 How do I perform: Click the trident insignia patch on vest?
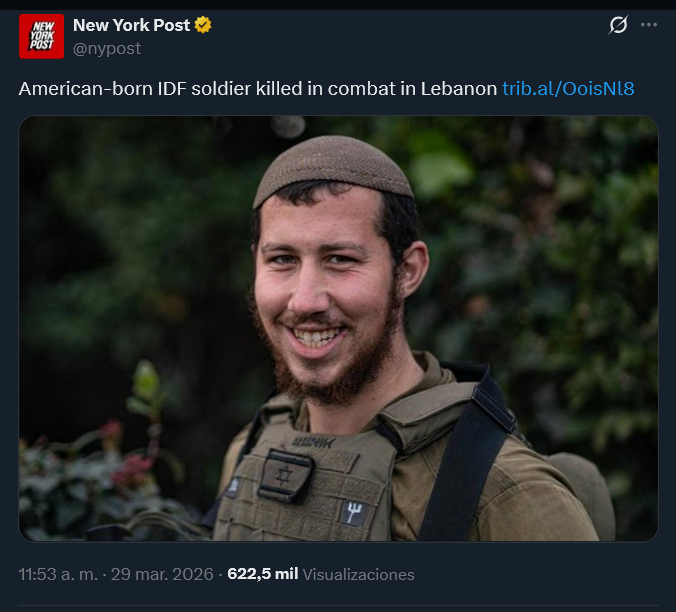click(353, 513)
